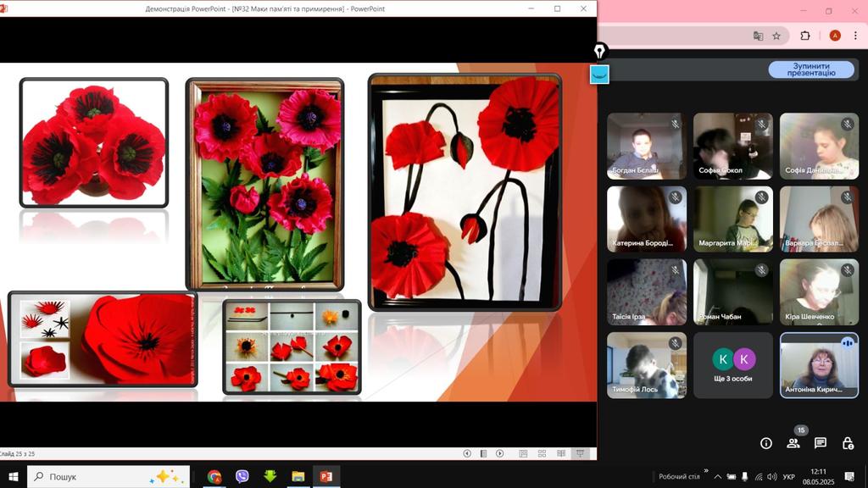This screenshot has height=488, width=868.
Task: Click the Google Translate icon in address bar
Action: tap(758, 36)
